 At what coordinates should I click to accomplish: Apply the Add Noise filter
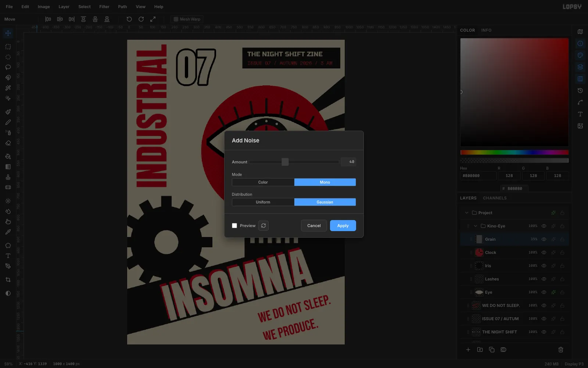click(x=343, y=226)
